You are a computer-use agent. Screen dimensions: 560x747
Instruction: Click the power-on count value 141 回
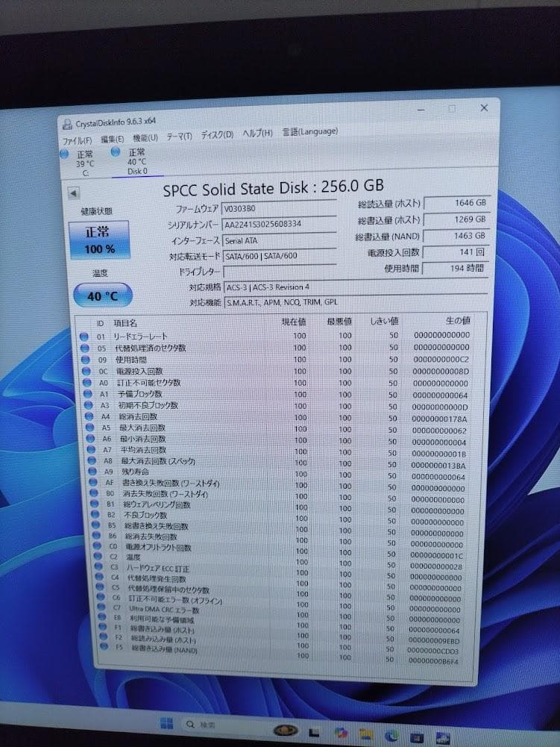pyautogui.click(x=455, y=252)
